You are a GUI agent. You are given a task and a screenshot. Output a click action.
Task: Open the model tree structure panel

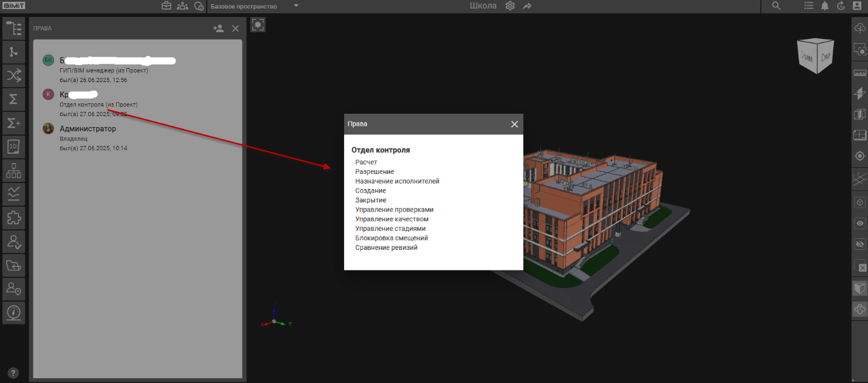point(13,29)
